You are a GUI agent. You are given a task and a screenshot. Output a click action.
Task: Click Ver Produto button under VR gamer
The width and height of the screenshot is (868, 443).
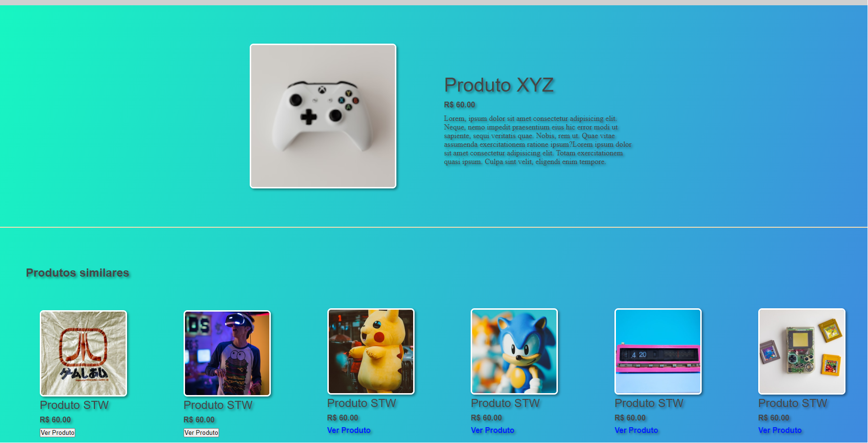[201, 432]
